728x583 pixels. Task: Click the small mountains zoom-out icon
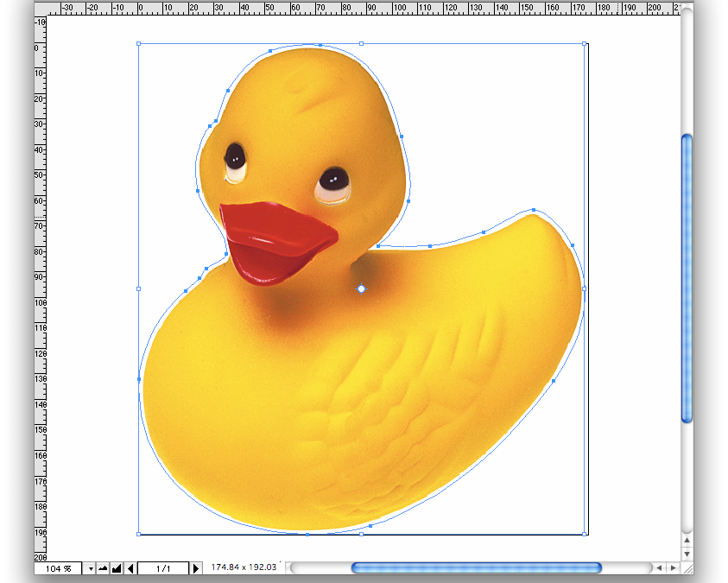pyautogui.click(x=103, y=568)
